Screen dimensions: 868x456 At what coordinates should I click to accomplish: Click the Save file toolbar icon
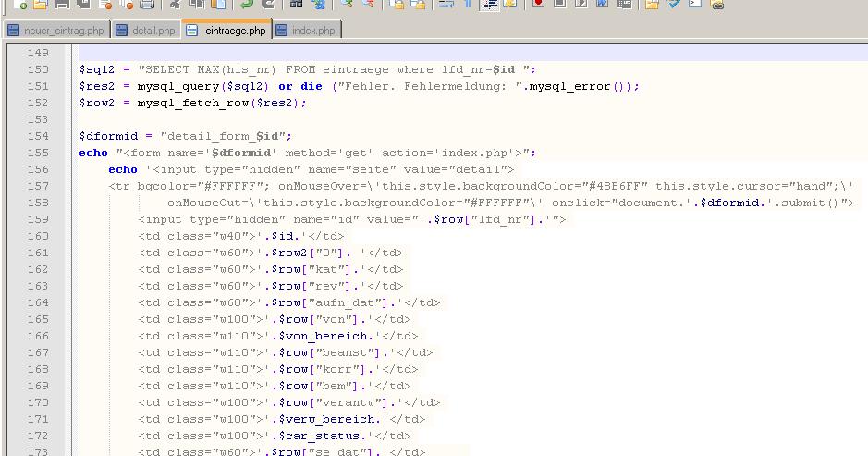click(x=60, y=5)
